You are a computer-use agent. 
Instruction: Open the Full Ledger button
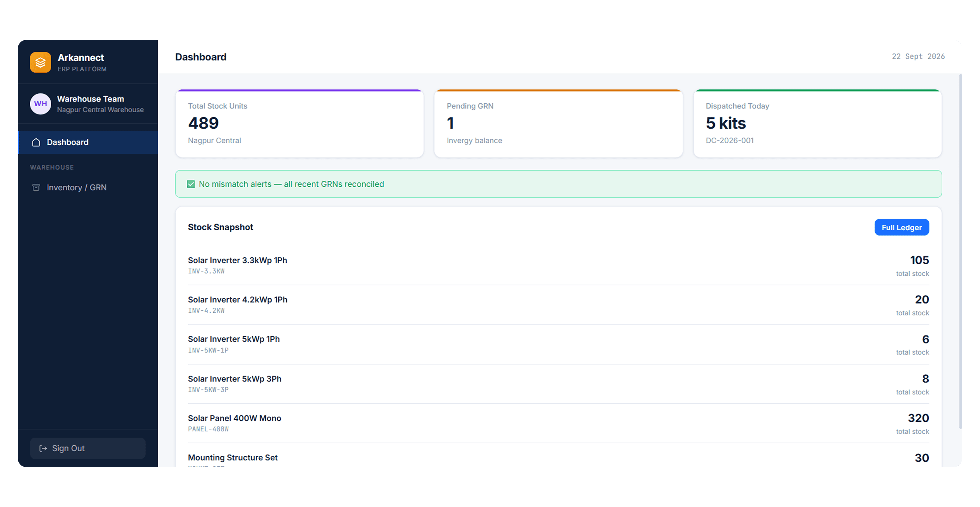point(902,227)
